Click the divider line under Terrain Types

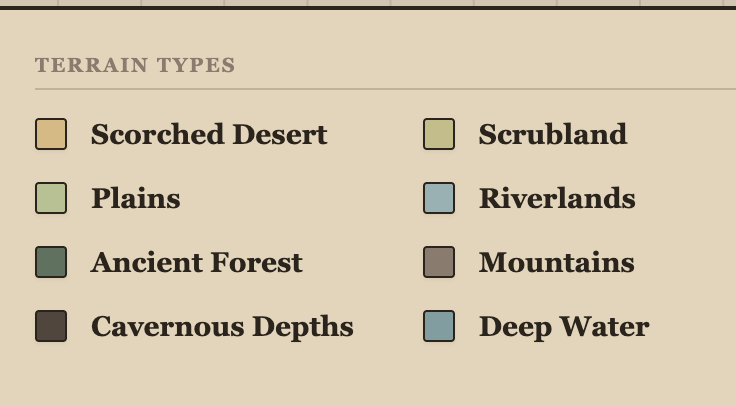(x=385, y=89)
